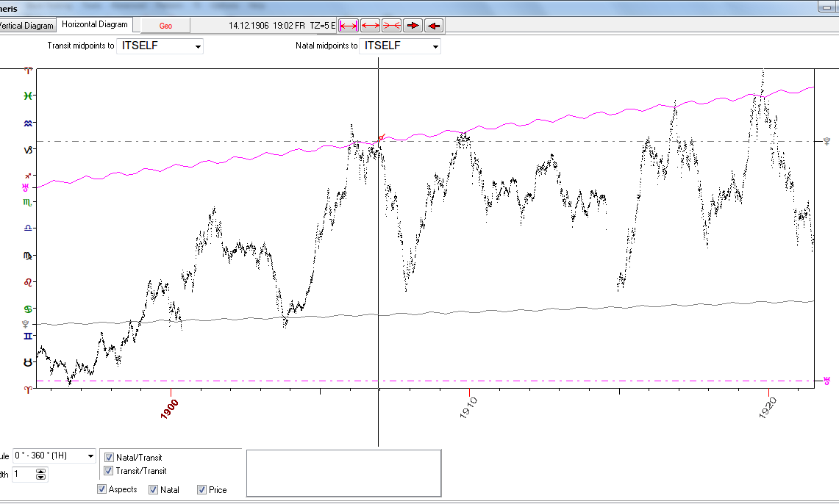The width and height of the screenshot is (839, 504).
Task: Click the width value stepper arrows
Action: coord(41,475)
